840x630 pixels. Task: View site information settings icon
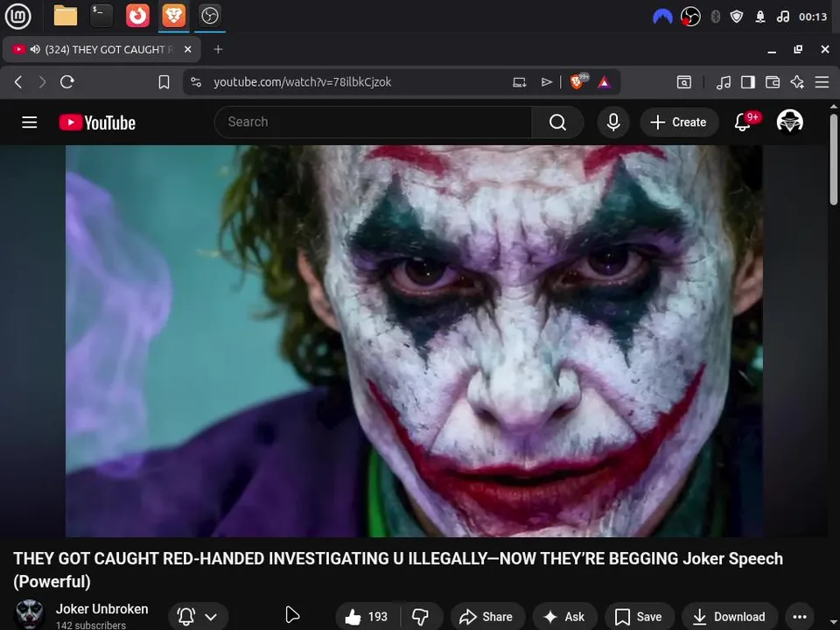click(196, 82)
